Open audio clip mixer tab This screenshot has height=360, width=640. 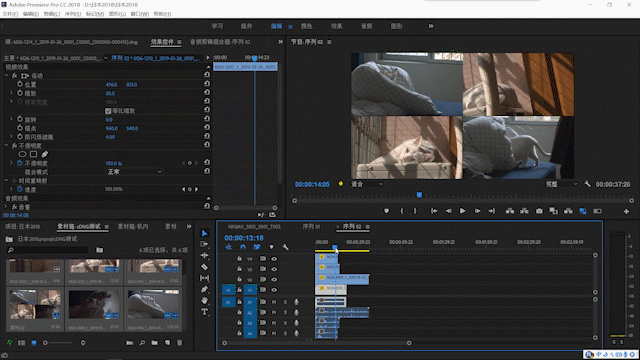click(220, 42)
